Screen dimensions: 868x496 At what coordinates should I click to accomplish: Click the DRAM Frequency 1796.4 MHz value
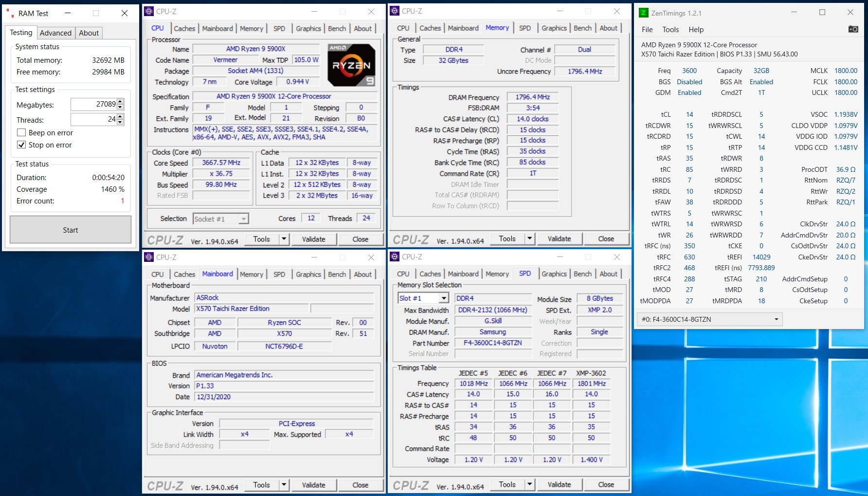(x=533, y=97)
